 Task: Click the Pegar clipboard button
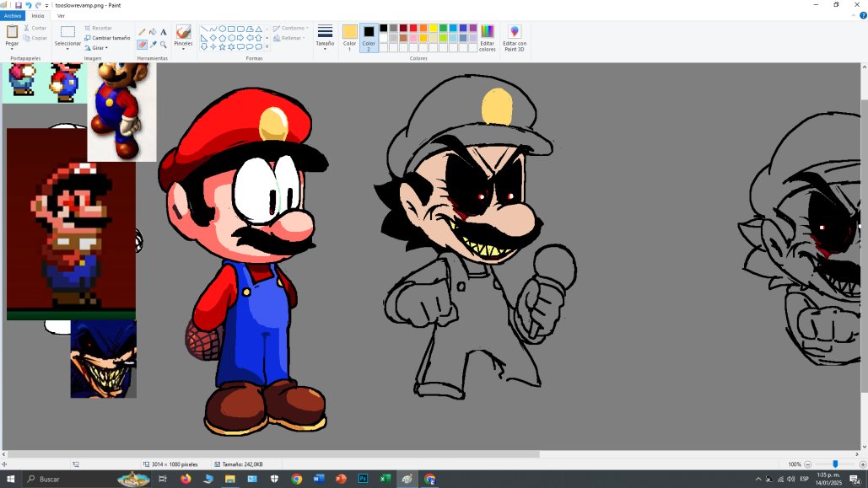(12, 35)
